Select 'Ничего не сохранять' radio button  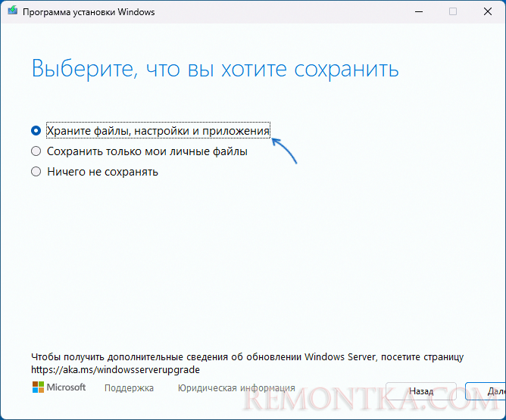pos(36,172)
